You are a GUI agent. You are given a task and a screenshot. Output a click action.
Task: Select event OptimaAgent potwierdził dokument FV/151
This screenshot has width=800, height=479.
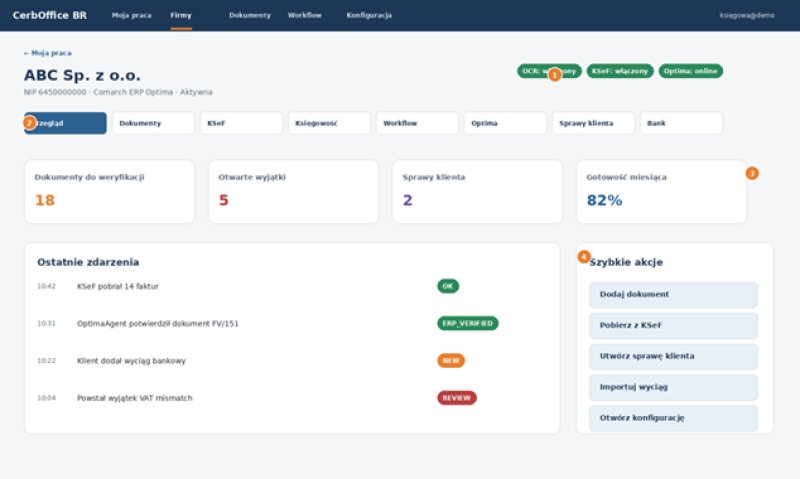tap(158, 323)
